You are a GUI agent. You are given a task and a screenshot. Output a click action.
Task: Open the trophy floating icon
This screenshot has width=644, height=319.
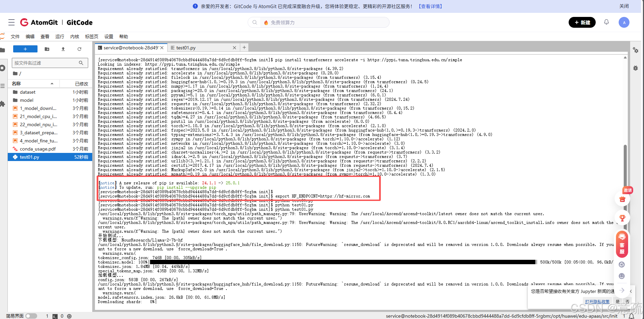point(622,218)
